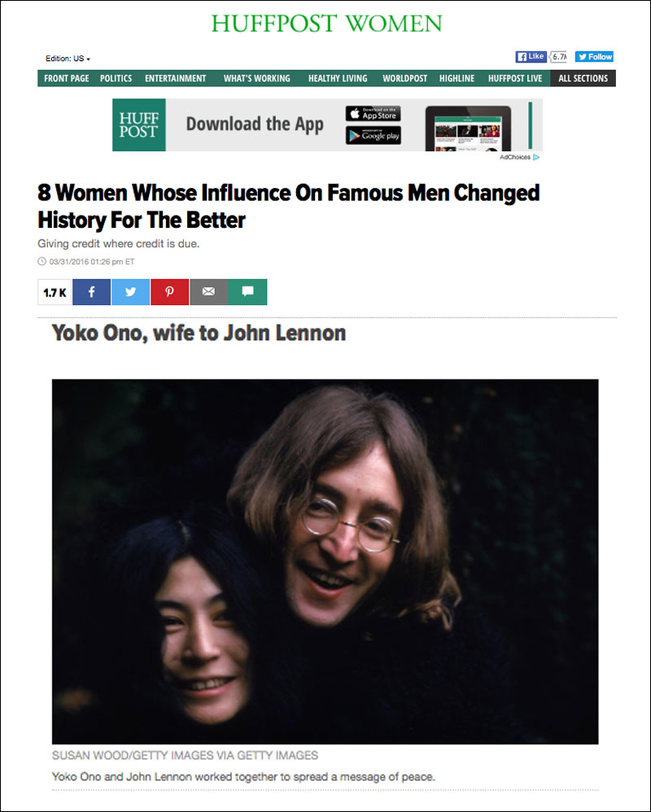Open the Yoko Ono and John Lennon photo
This screenshot has height=812, width=651.
pyautogui.click(x=325, y=561)
